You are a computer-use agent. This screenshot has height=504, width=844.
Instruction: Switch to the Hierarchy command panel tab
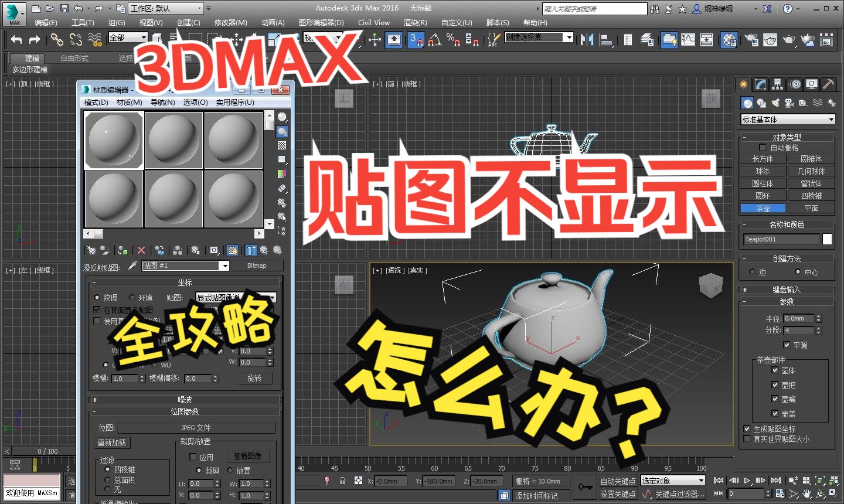(x=777, y=84)
